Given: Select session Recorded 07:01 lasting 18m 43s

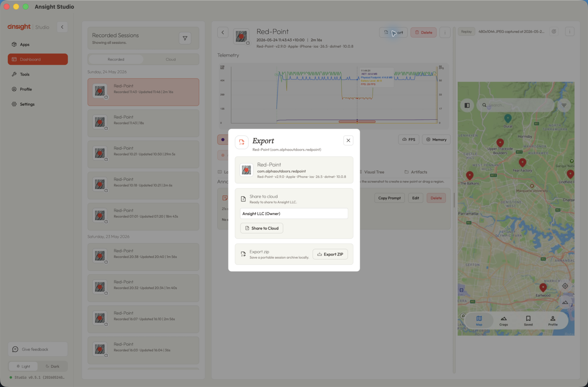Looking at the screenshot, I should (143, 217).
